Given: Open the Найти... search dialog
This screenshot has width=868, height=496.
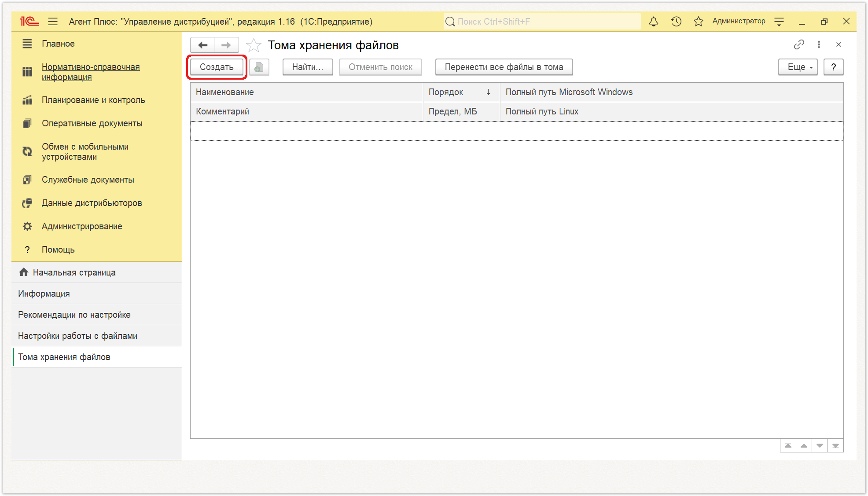Looking at the screenshot, I should pyautogui.click(x=308, y=67).
